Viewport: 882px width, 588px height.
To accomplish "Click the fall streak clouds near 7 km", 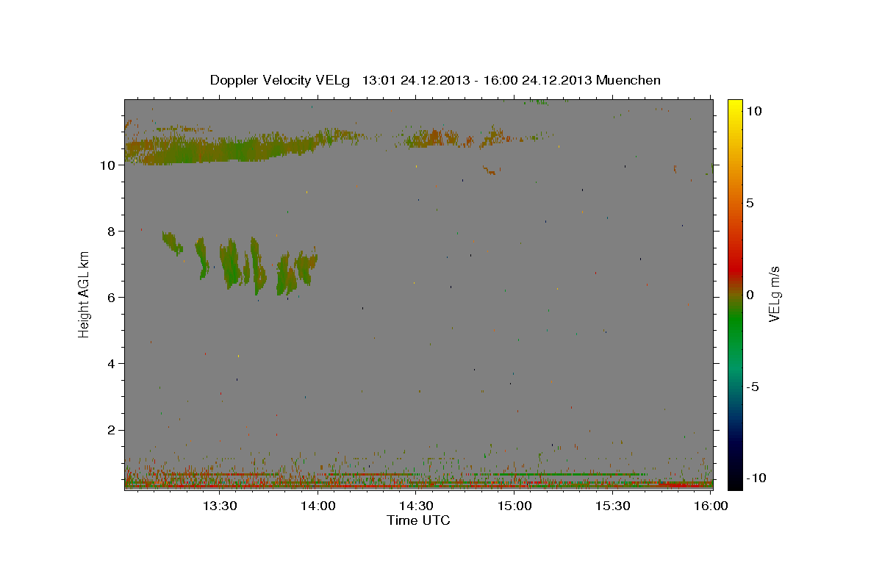I will [x=239, y=263].
